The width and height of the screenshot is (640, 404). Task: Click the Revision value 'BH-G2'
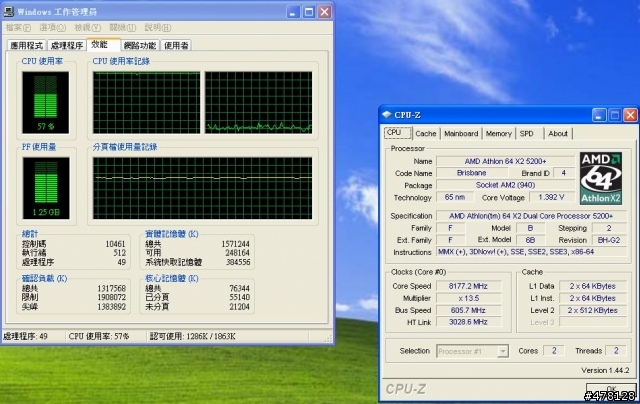click(x=609, y=240)
